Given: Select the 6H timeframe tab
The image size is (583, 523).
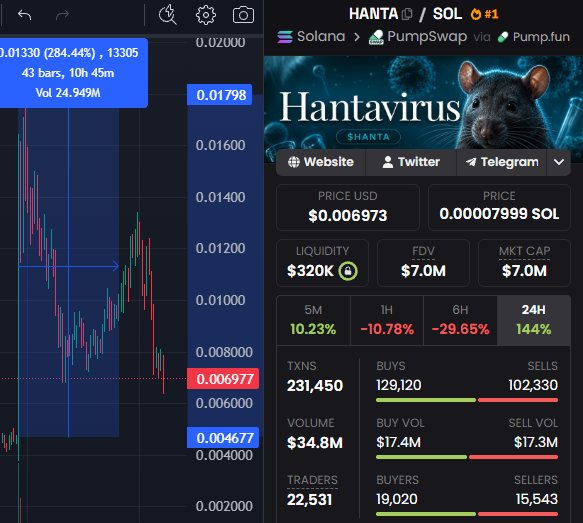Looking at the screenshot, I should (x=460, y=320).
